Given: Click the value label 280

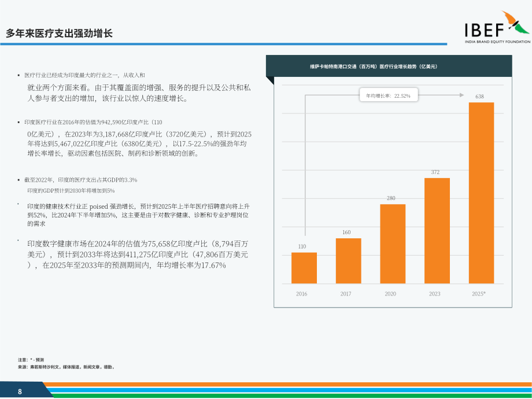Looking at the screenshot, I should 391,198.
